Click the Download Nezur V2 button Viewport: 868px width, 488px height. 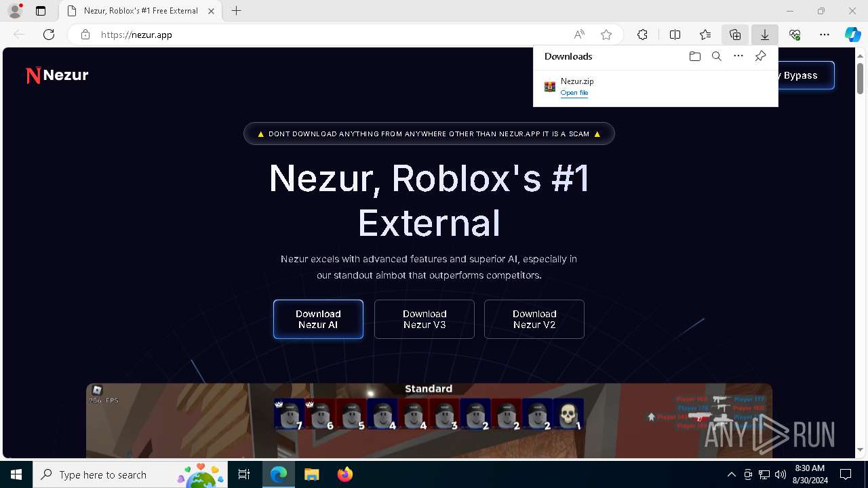pyautogui.click(x=534, y=319)
